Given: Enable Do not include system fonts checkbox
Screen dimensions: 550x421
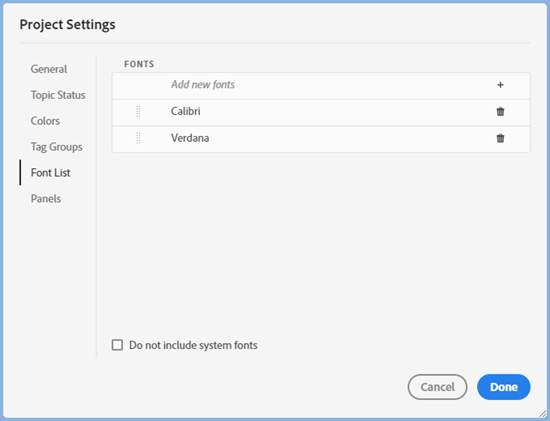Looking at the screenshot, I should click(x=117, y=345).
